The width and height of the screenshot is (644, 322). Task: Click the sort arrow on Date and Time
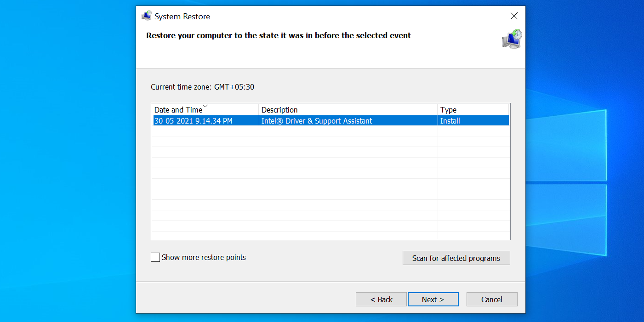click(205, 106)
